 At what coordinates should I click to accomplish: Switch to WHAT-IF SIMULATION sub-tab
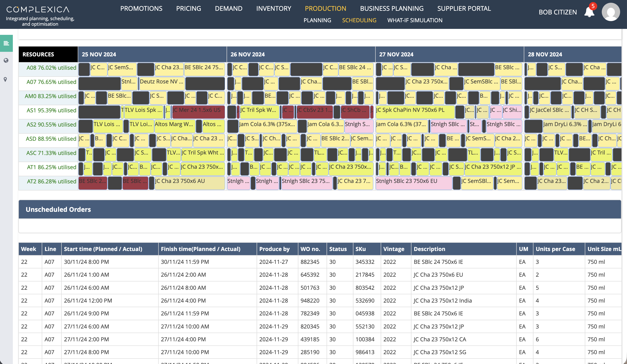415,20
